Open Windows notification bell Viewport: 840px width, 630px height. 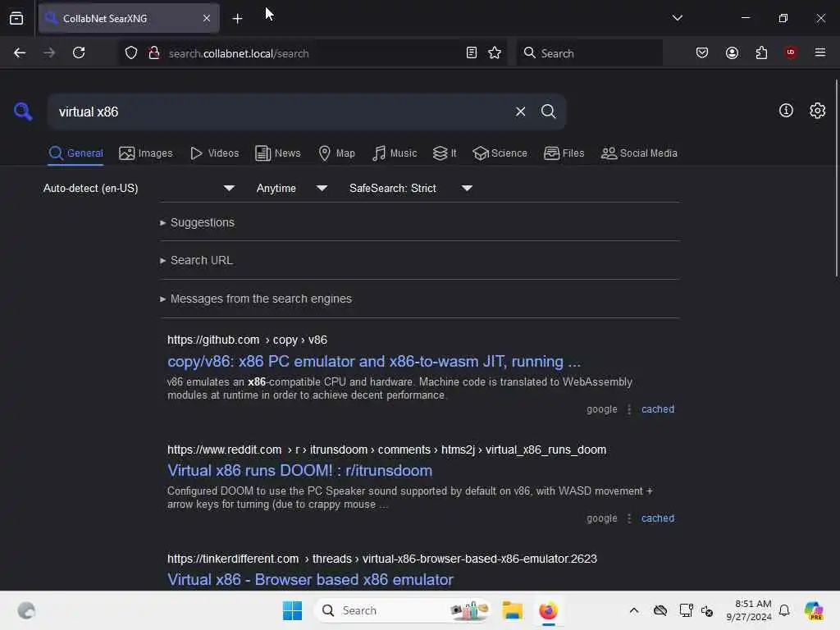[x=784, y=610]
